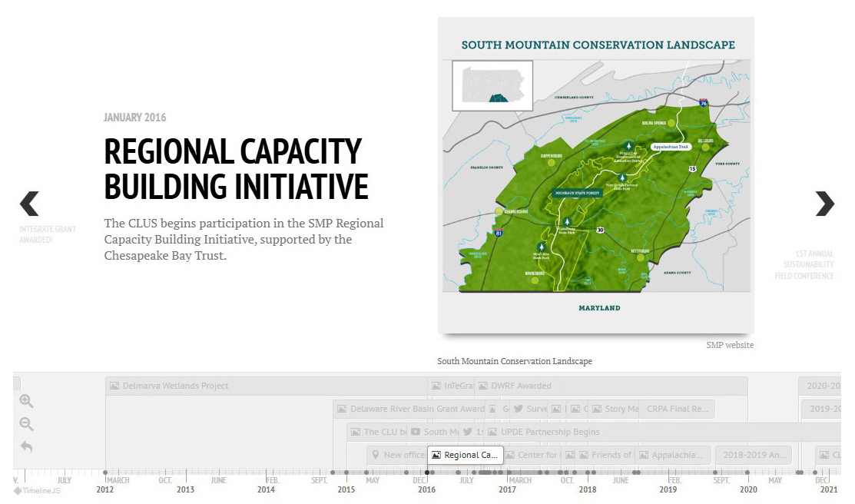Click the South Mountain Conservation Landscape map

tap(595, 175)
